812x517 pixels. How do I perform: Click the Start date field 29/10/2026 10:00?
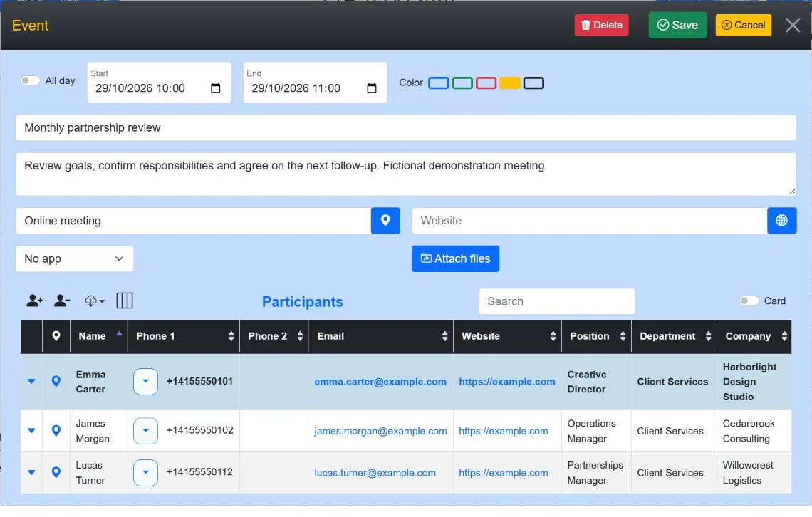(x=159, y=83)
